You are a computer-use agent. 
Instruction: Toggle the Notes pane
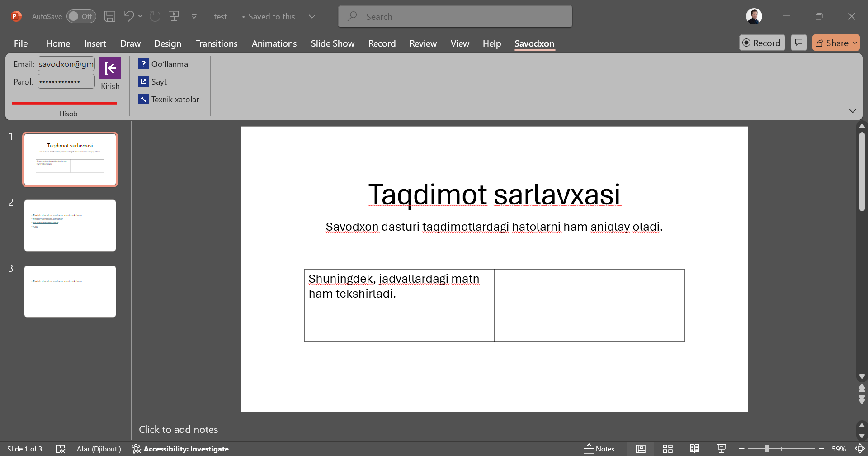[x=599, y=449]
